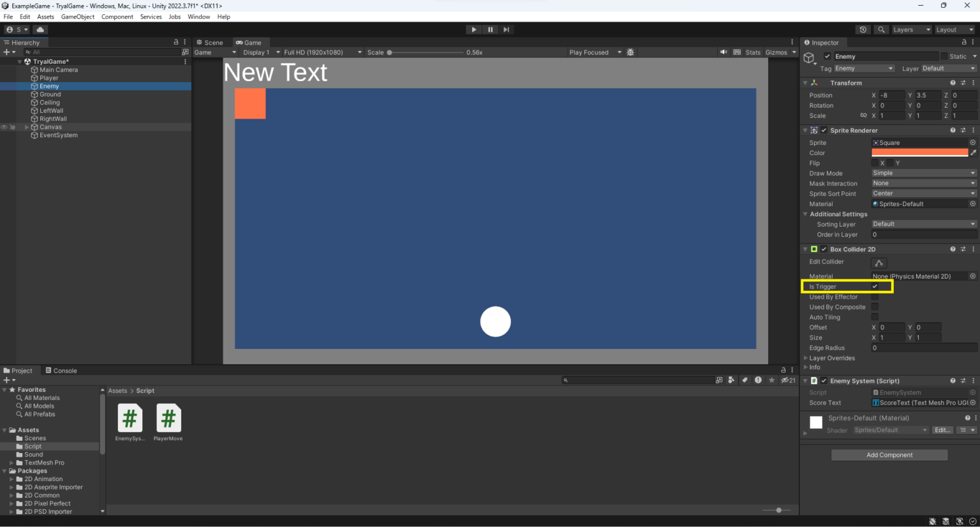Image resolution: width=980 pixels, height=527 pixels.
Task: Expand the Layer Overrides section
Action: pos(806,358)
